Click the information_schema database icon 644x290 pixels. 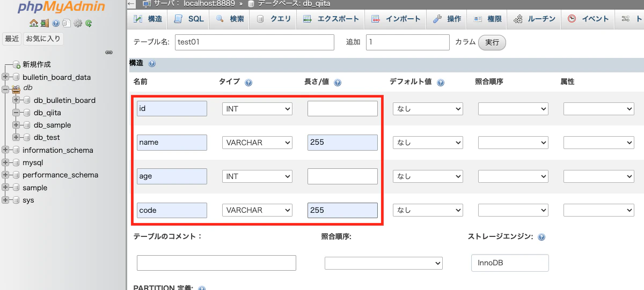pos(17,150)
